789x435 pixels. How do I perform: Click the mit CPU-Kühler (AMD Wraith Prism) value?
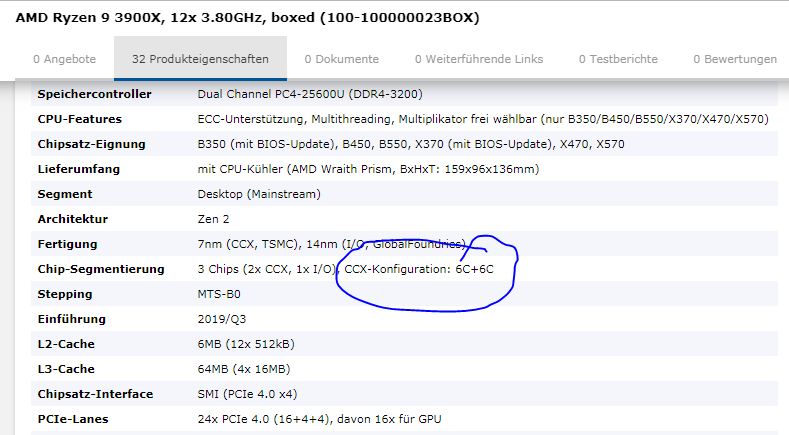pyautogui.click(x=368, y=169)
